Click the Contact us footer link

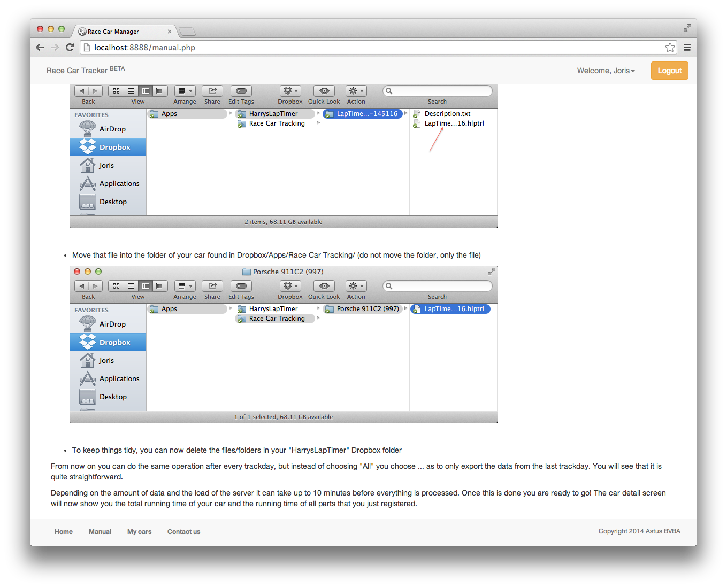[x=183, y=532]
